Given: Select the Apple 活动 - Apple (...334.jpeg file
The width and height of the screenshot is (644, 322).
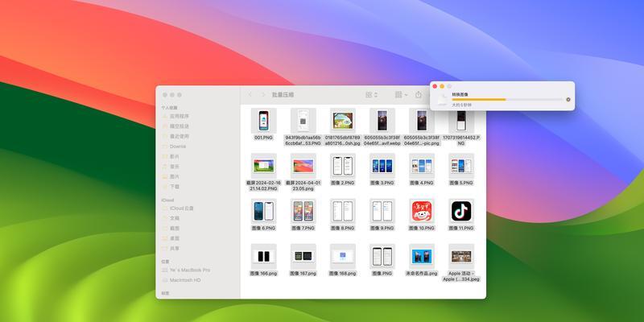Looking at the screenshot, I should coord(461,257).
